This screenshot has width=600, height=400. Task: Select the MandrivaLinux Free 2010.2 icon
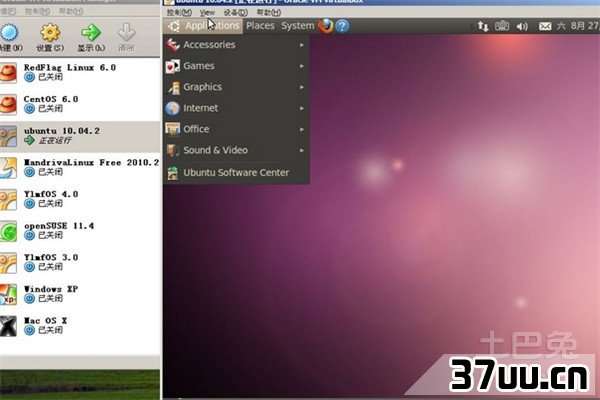8,168
